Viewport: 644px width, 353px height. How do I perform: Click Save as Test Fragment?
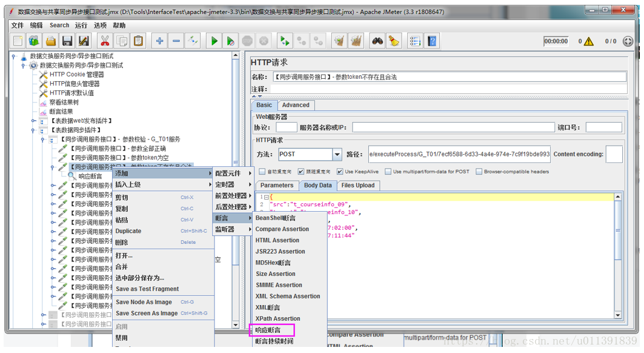tap(163, 289)
